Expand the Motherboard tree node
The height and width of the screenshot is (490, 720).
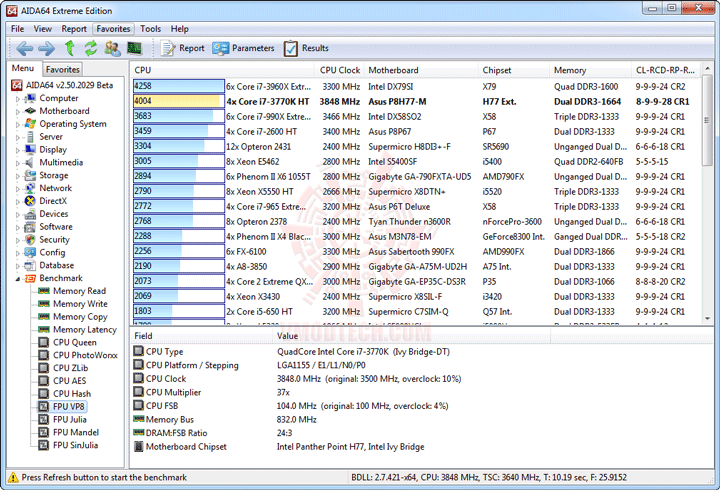[x=17, y=112]
